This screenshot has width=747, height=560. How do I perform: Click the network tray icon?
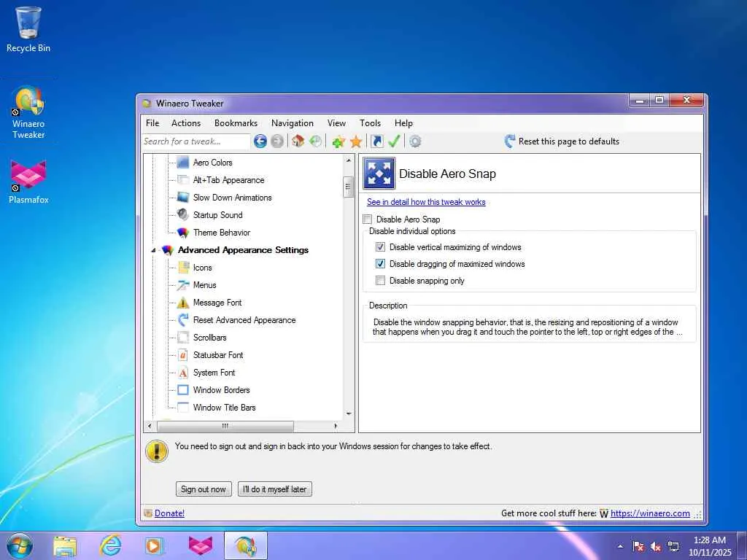tap(673, 547)
